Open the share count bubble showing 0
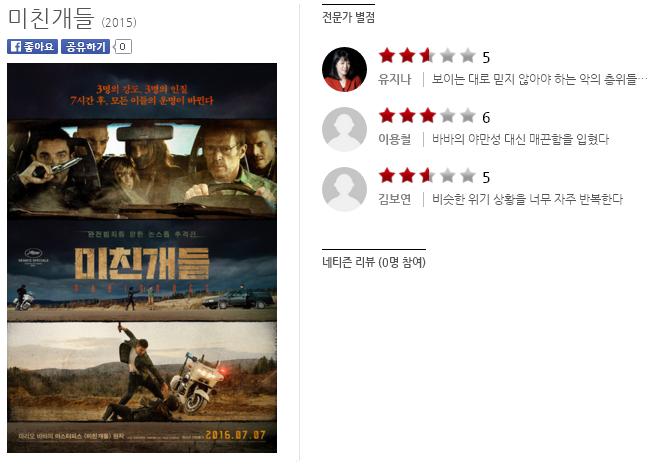 122,46
